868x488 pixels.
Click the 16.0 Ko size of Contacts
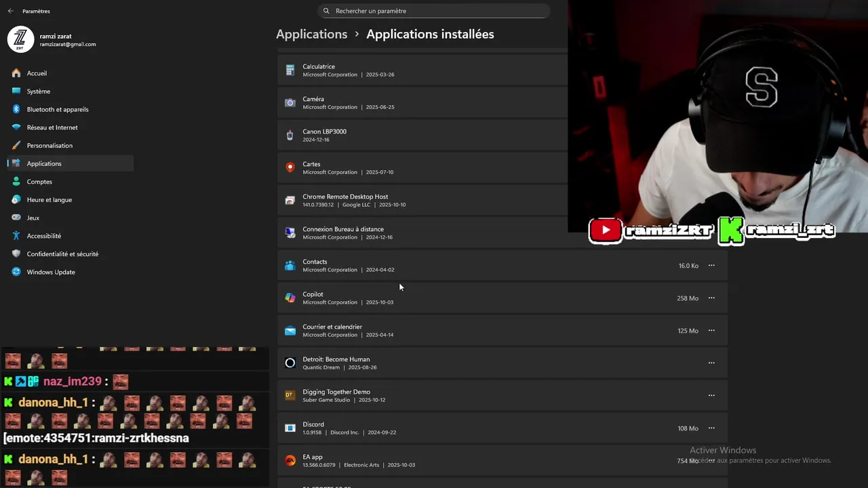coord(688,266)
